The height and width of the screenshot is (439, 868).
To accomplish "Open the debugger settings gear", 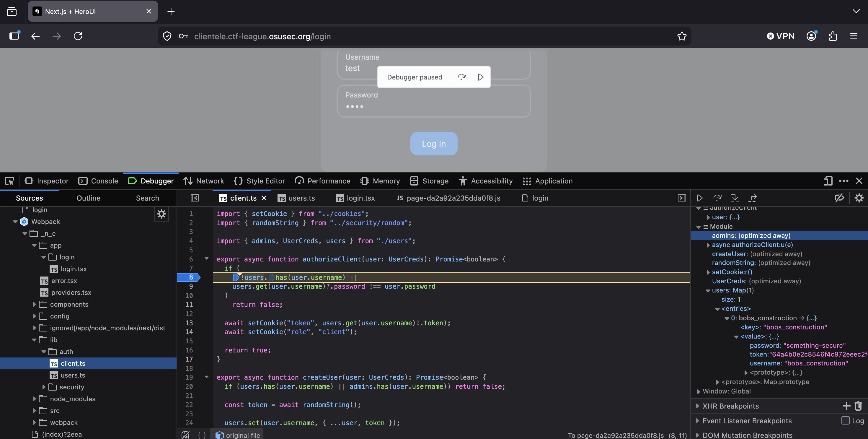I will [x=859, y=198].
